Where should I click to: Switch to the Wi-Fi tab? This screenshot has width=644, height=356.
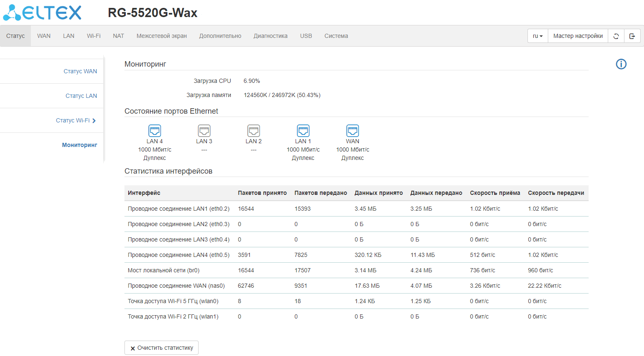pyautogui.click(x=94, y=36)
